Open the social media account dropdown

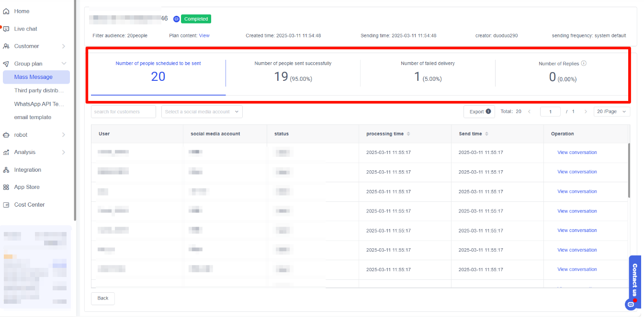point(202,111)
